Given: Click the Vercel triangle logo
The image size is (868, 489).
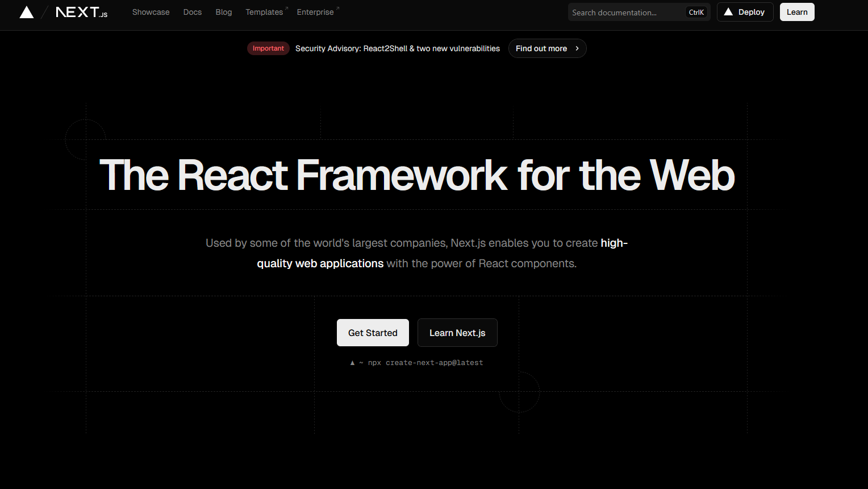Looking at the screenshot, I should [x=27, y=13].
